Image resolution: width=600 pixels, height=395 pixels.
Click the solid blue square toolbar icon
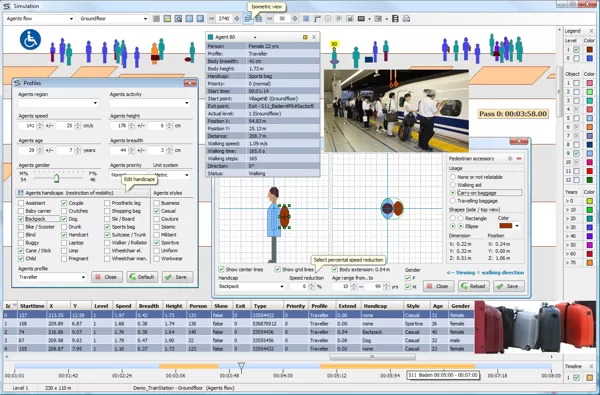coord(306,18)
